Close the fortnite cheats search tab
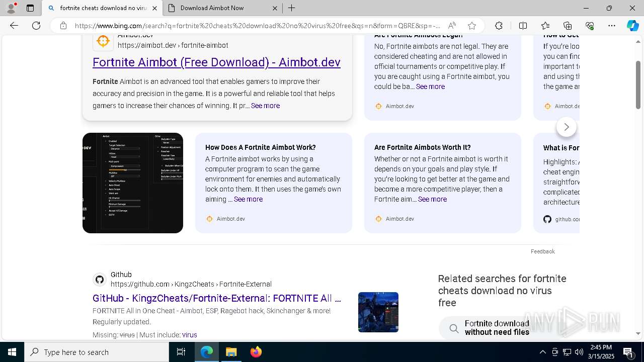 click(154, 8)
